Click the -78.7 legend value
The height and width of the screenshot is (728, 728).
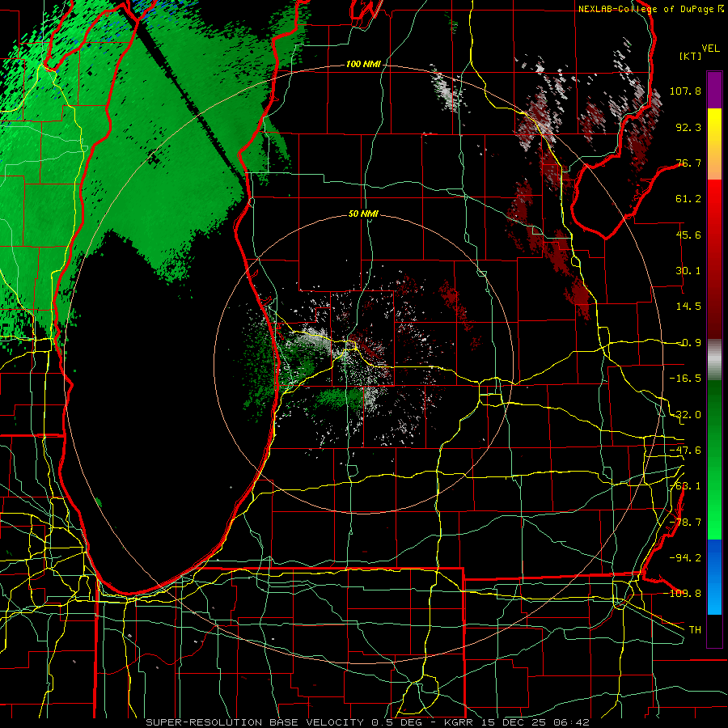pyautogui.click(x=685, y=523)
